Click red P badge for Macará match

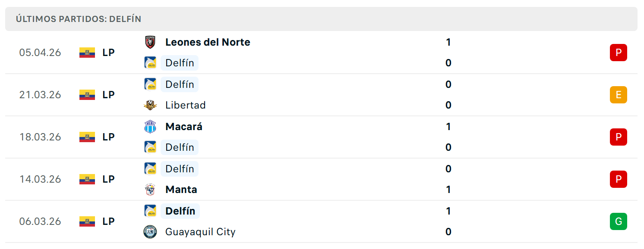coord(619,137)
